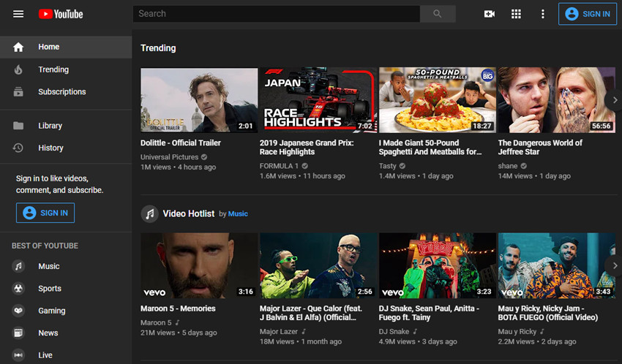Click verified badge next to shane
The image size is (622, 364).
click(x=524, y=166)
